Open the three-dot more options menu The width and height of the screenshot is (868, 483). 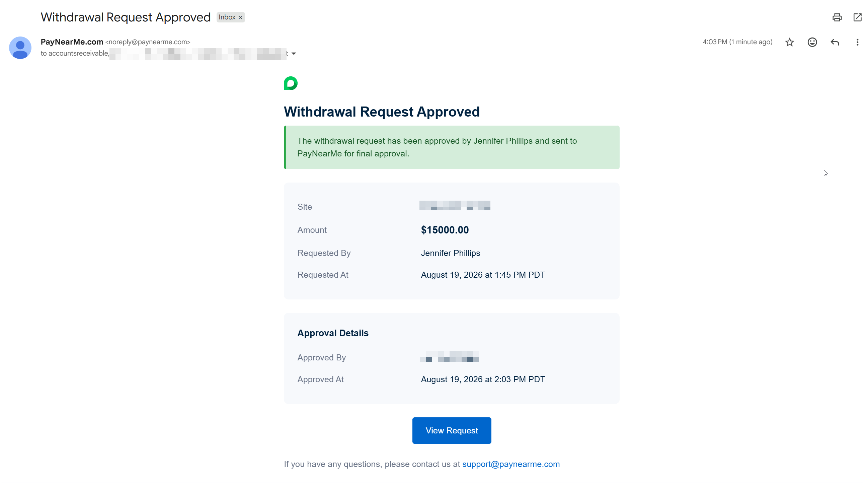click(857, 42)
